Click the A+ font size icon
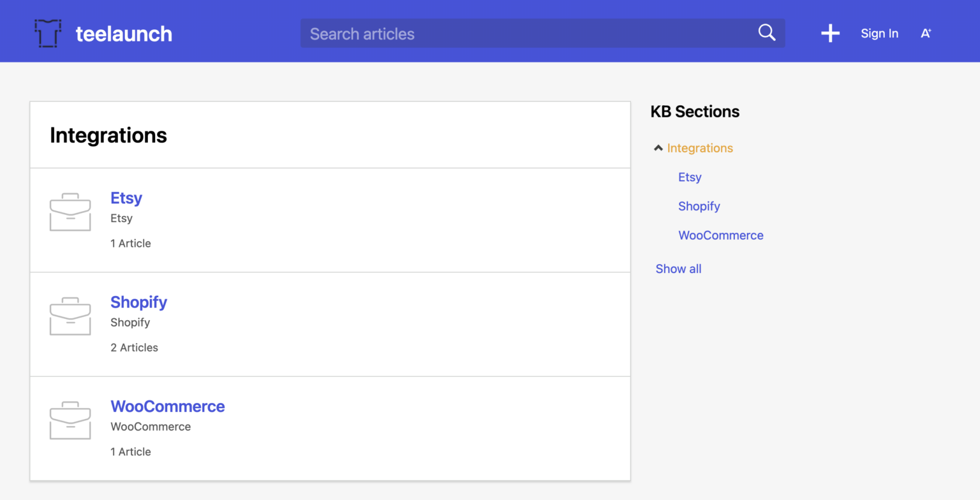 [x=926, y=34]
